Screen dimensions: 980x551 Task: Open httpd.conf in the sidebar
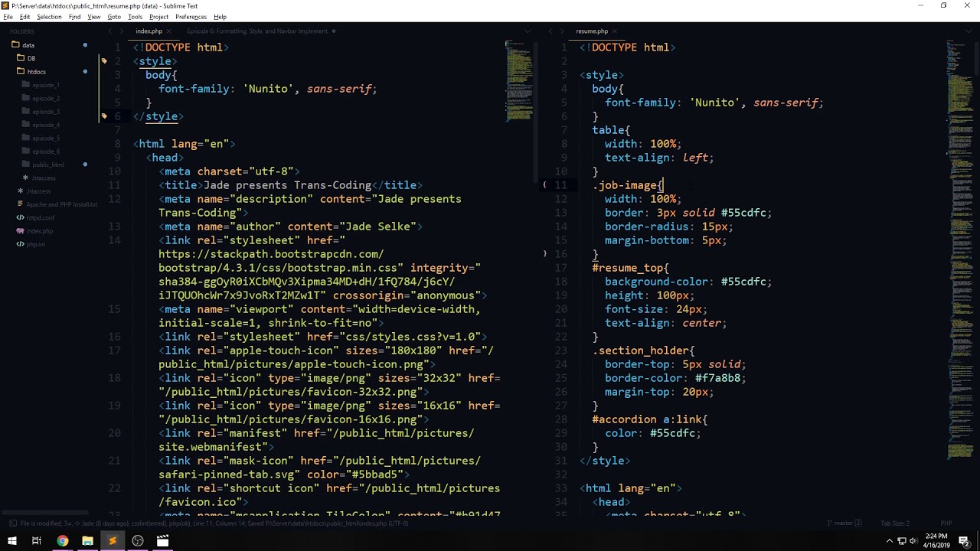(x=41, y=218)
